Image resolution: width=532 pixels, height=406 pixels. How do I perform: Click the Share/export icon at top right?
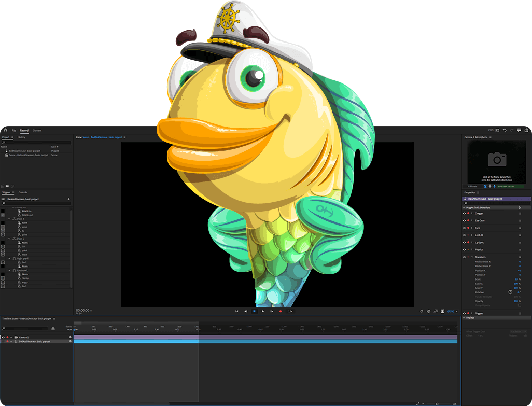(x=526, y=131)
